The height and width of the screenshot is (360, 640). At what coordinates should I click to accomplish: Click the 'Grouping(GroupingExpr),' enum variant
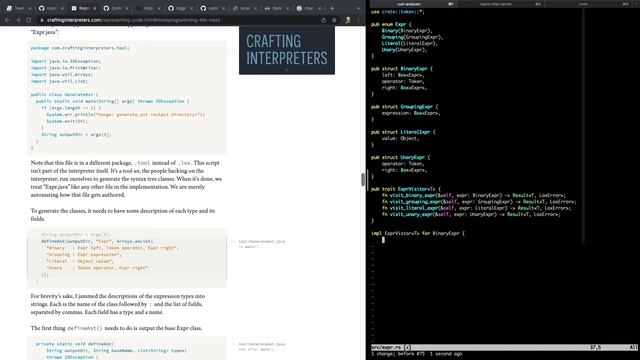[x=412, y=37]
